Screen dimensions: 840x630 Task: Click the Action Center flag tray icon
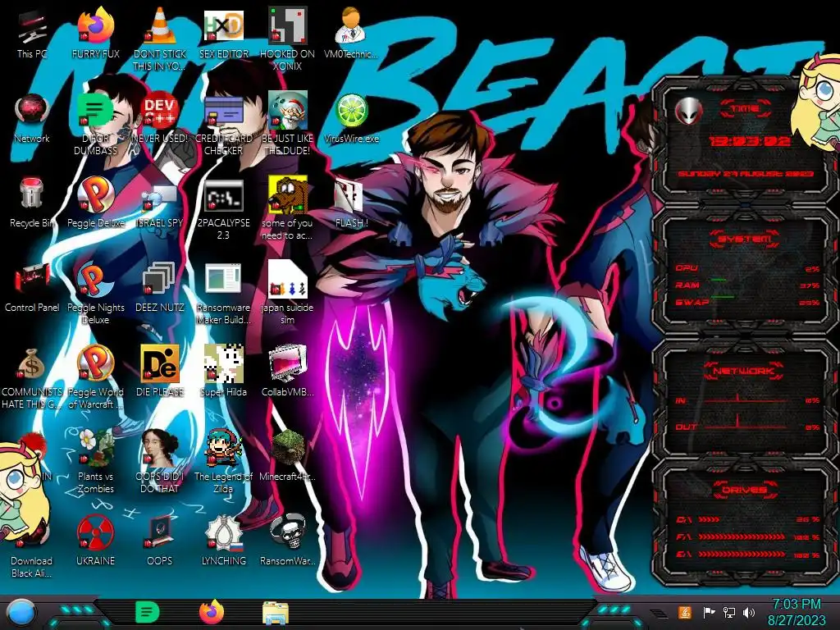click(709, 612)
